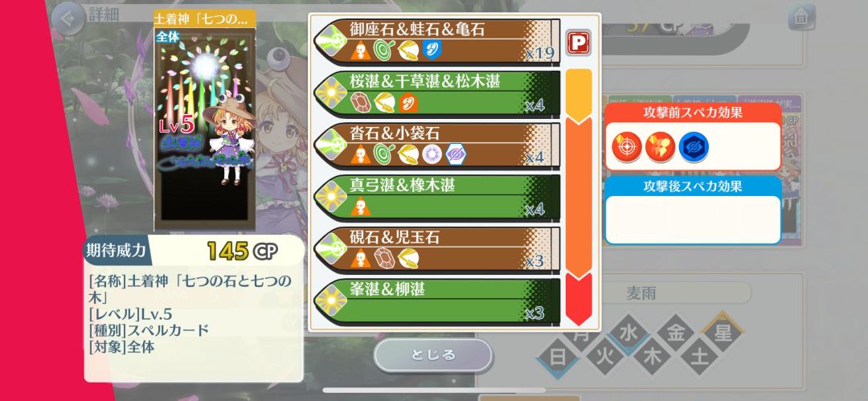The height and width of the screenshot is (401, 868).
Task: Tap the red P power button
Action: coord(579,42)
